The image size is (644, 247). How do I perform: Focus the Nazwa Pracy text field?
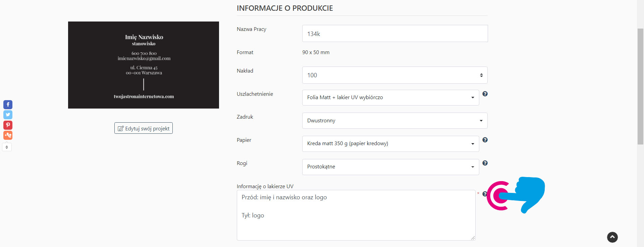tap(394, 34)
